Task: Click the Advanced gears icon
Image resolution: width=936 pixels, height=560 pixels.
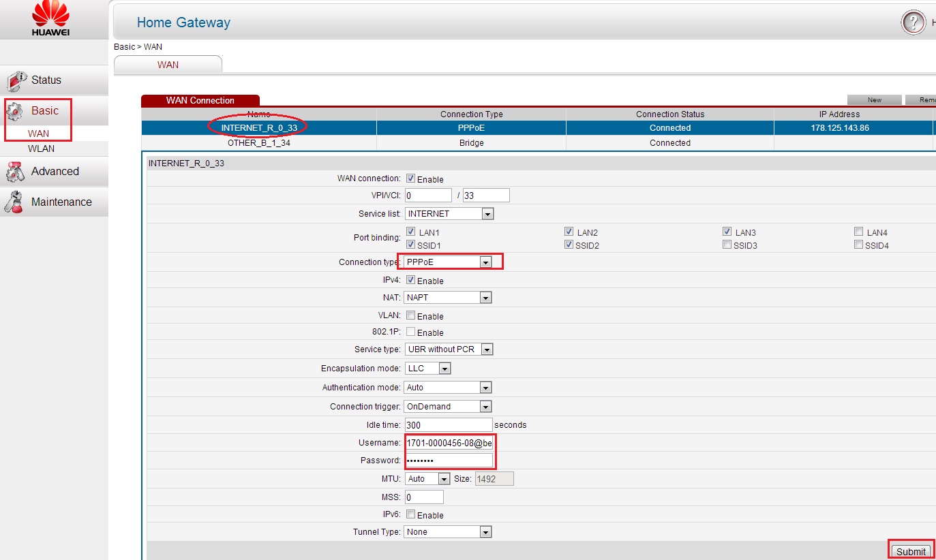Action: (16, 172)
